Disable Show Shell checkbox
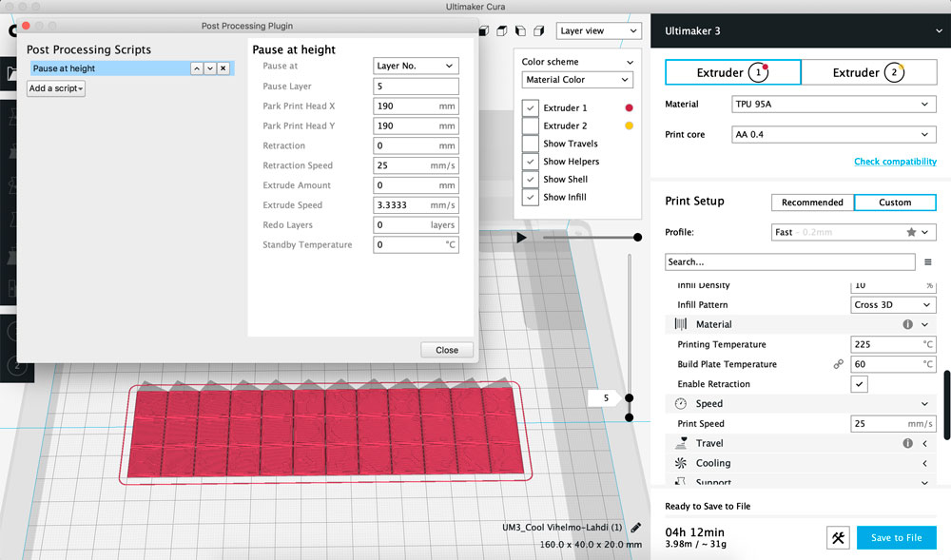Screen dimensions: 951x560 530,180
